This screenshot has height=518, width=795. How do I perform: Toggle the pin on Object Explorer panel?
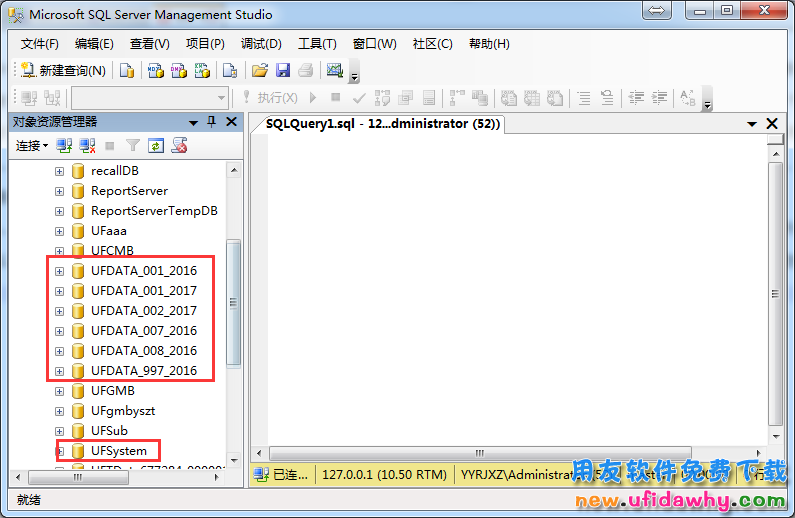211,122
